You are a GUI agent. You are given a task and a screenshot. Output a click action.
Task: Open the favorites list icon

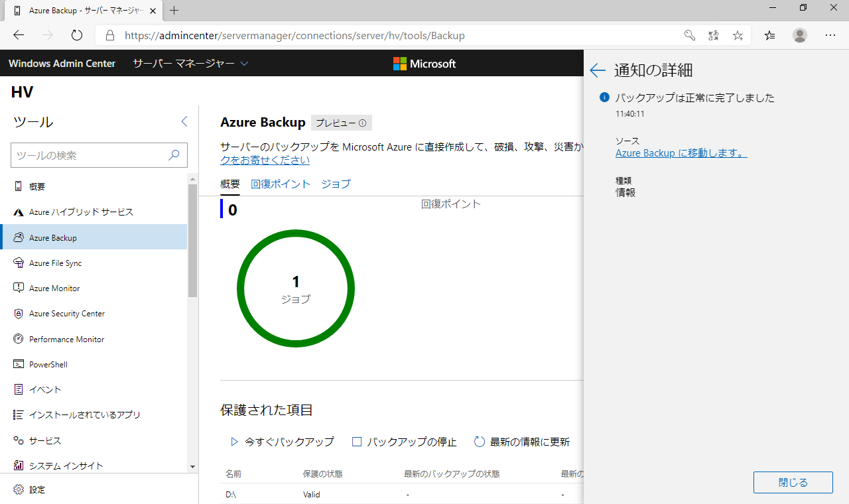click(769, 35)
